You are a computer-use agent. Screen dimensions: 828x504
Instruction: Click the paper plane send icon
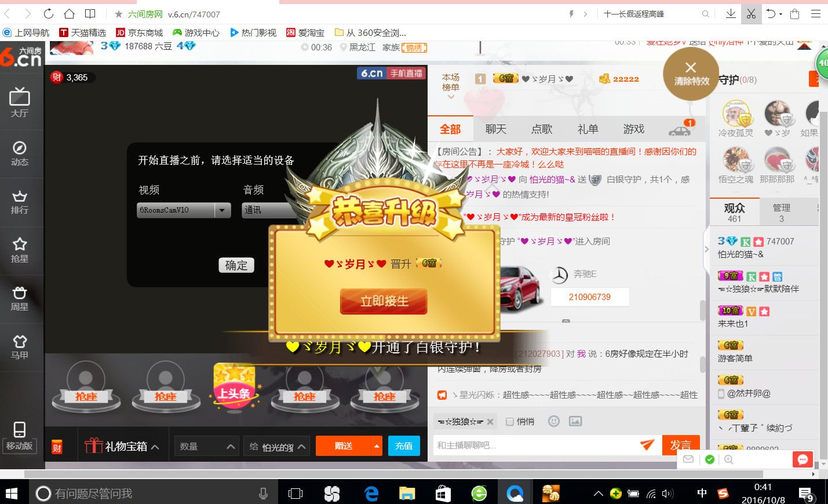pyautogui.click(x=647, y=444)
